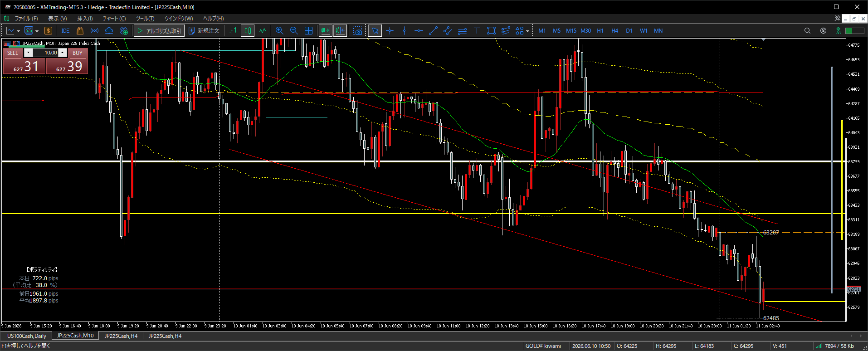The width and height of the screenshot is (868, 351).
Task: Open the 表示 (View) menu
Action: click(x=57, y=19)
